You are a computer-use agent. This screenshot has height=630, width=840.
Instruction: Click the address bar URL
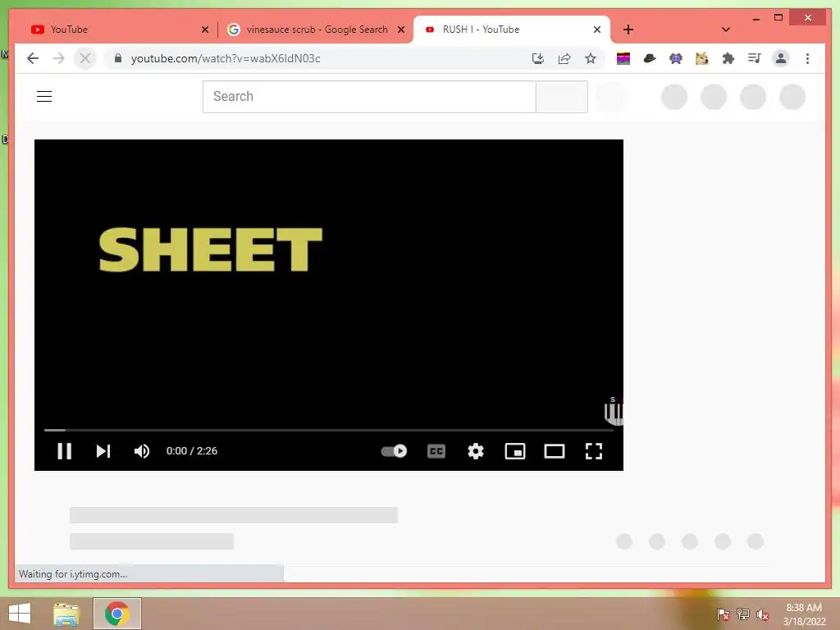tap(226, 58)
